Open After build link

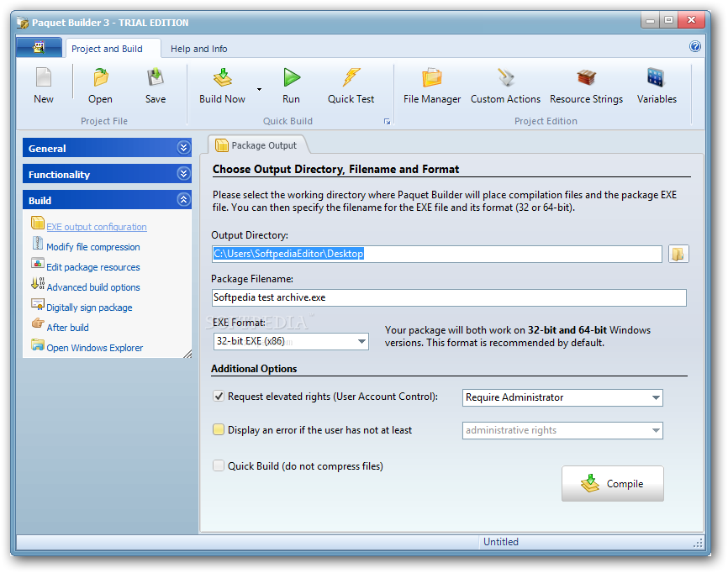point(67,328)
